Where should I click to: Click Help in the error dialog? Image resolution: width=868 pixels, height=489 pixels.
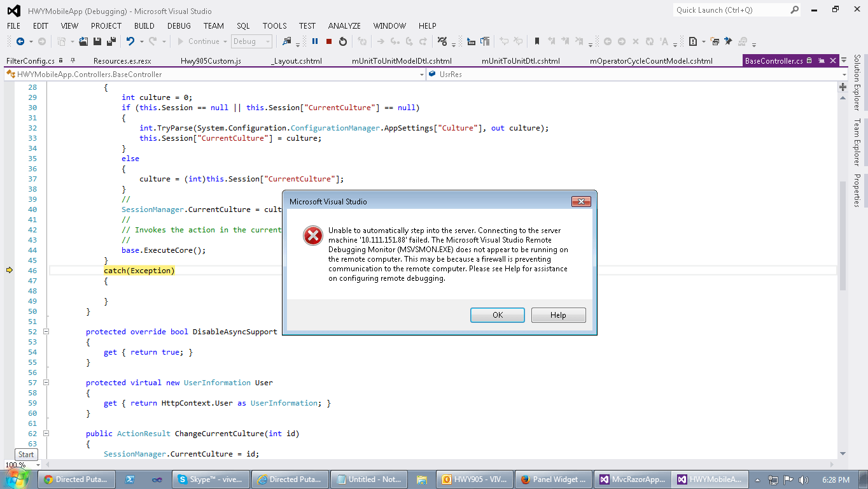tap(558, 315)
